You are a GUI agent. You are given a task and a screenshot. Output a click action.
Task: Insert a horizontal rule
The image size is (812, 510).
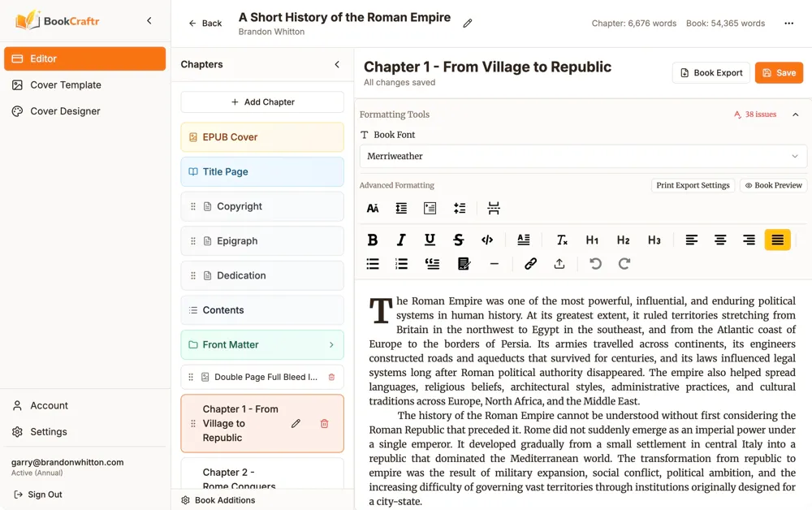coord(494,264)
